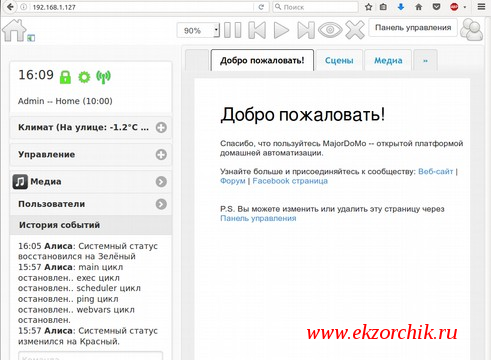This screenshot has height=360, width=491.
Task: Click the » more tabs button
Action: [x=425, y=60]
